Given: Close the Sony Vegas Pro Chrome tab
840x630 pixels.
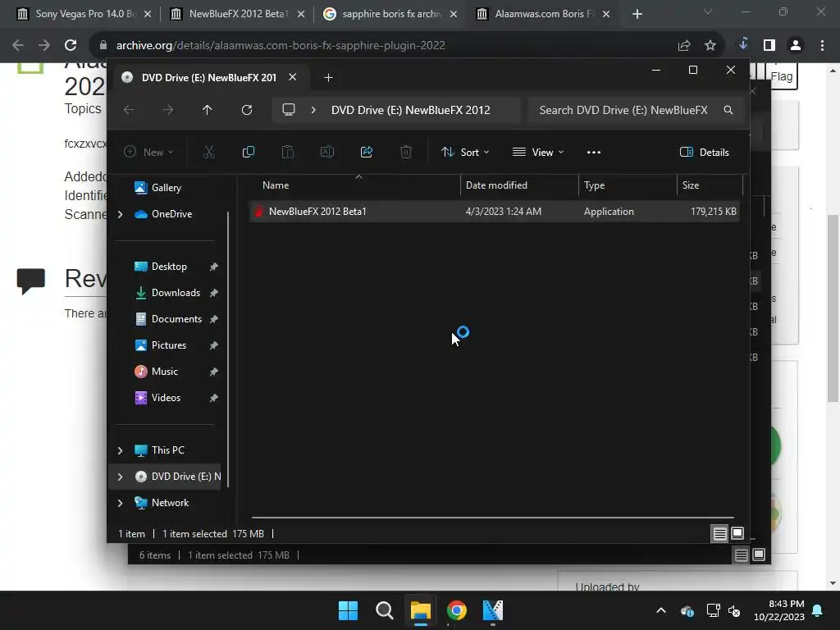Looking at the screenshot, I should point(148,14).
